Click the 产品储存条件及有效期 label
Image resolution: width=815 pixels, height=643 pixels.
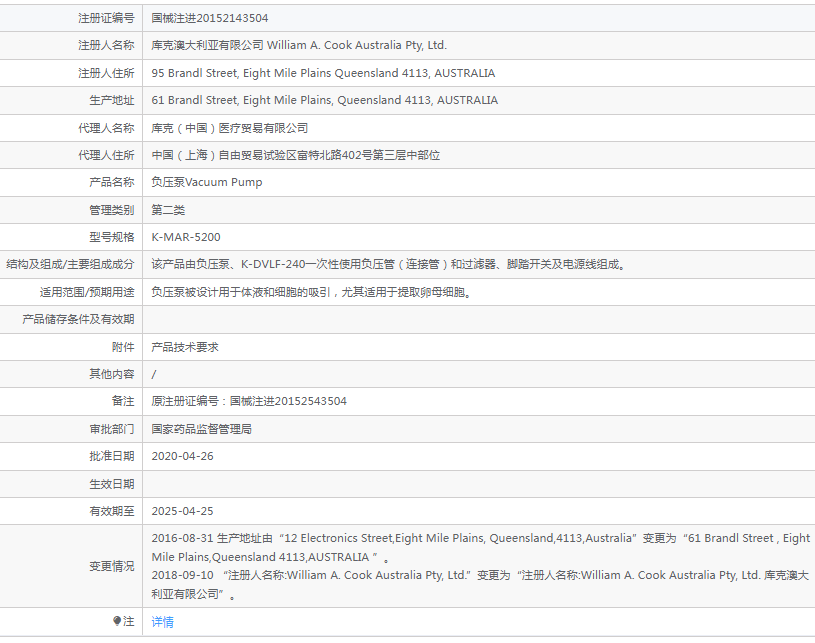(78, 319)
